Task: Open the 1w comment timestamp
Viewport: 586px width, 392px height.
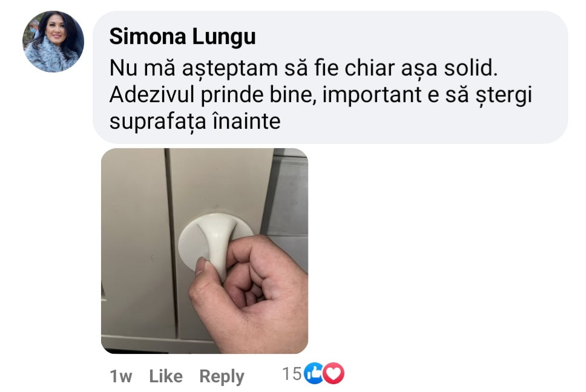Action: [x=120, y=376]
